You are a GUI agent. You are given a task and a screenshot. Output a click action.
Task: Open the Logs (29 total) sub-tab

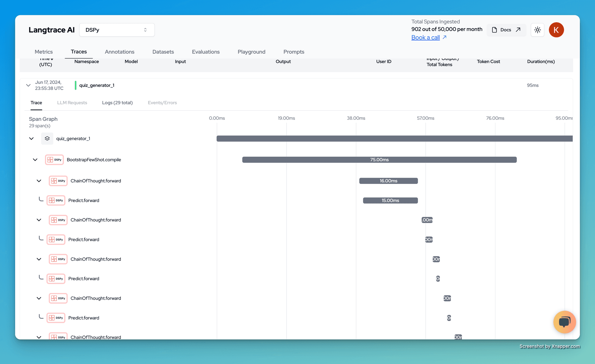point(117,103)
